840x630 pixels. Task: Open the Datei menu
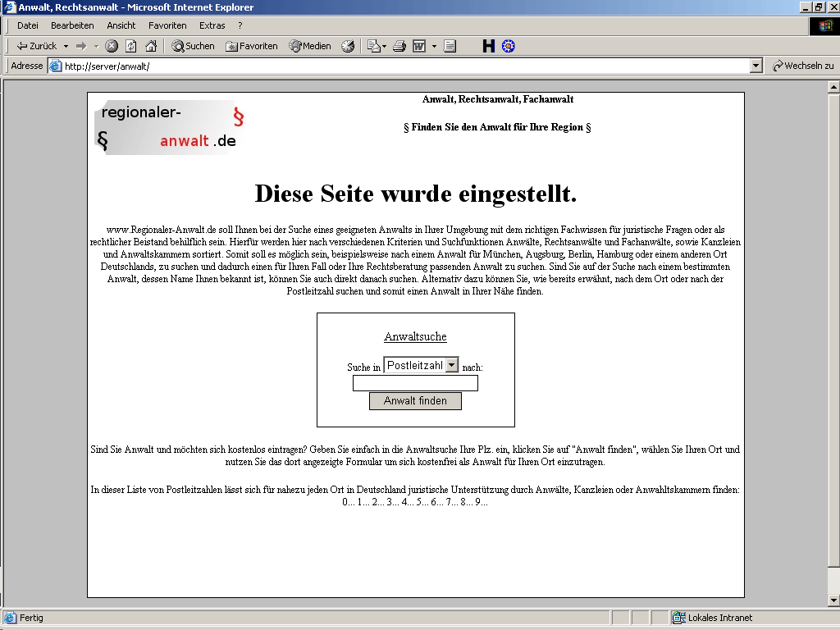click(x=28, y=25)
